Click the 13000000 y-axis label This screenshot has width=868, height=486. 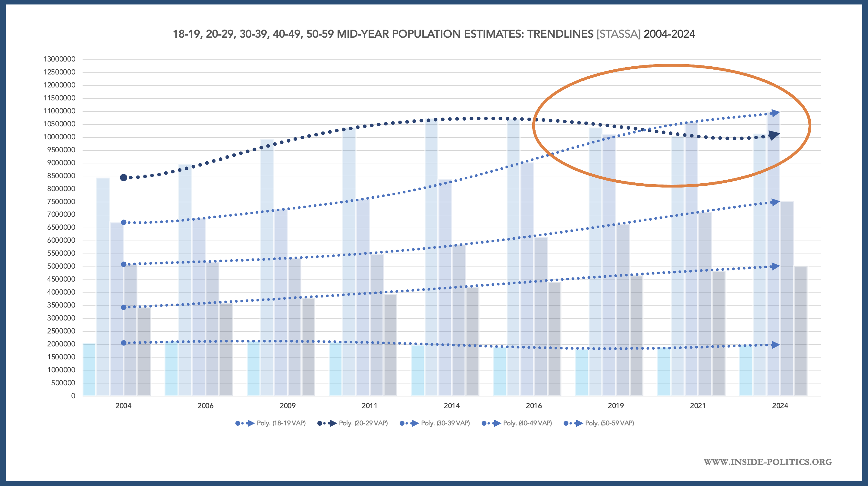pyautogui.click(x=59, y=59)
